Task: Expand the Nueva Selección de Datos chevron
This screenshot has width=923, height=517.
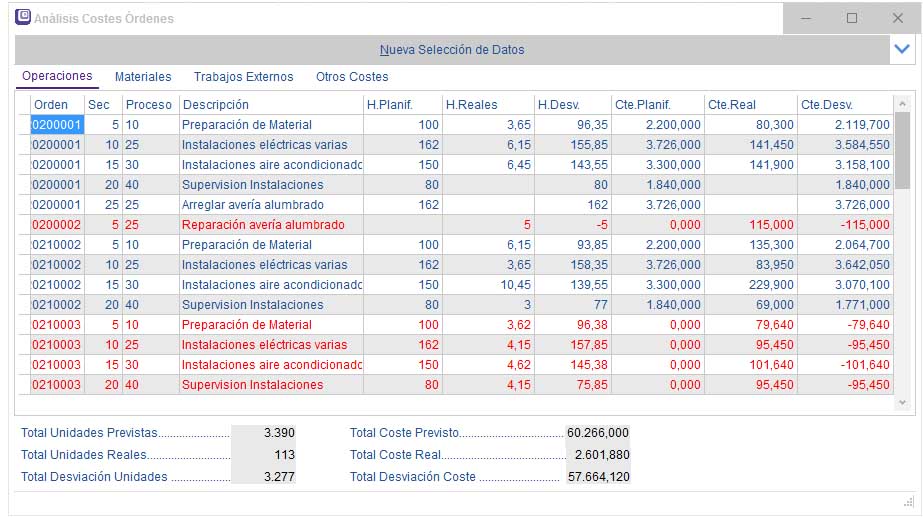Action: pos(901,49)
